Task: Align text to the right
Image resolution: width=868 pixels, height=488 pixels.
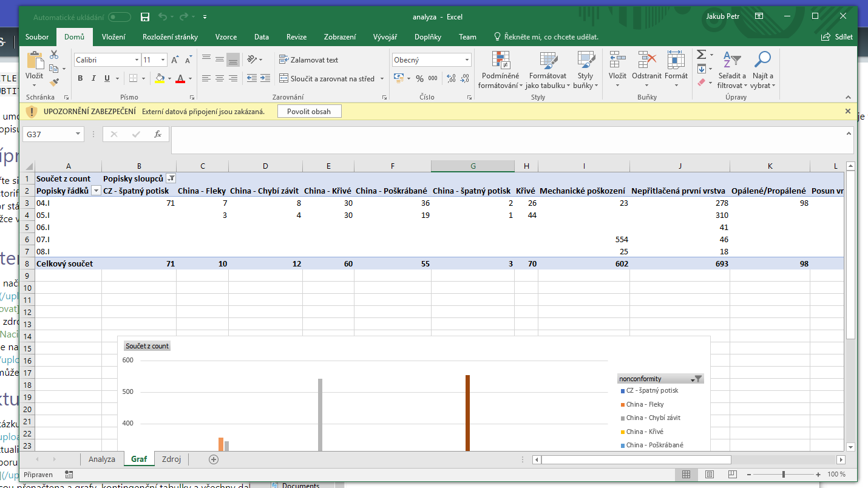Action: [233, 78]
